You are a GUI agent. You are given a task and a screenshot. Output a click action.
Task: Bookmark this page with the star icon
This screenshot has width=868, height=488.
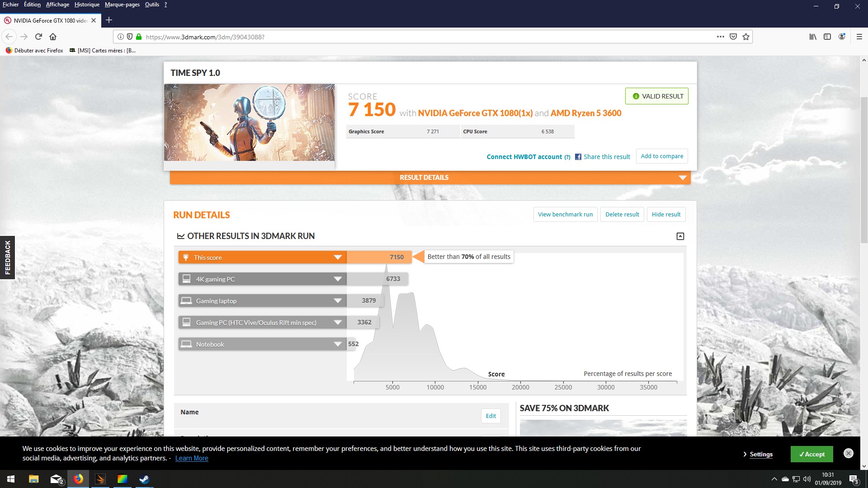coord(746,37)
